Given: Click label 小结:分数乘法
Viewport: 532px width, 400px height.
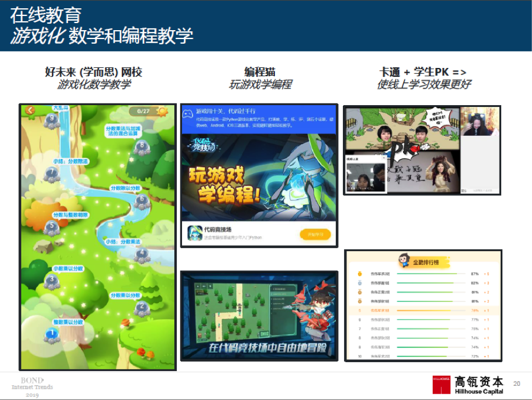Looking at the screenshot, I should pos(123,242).
